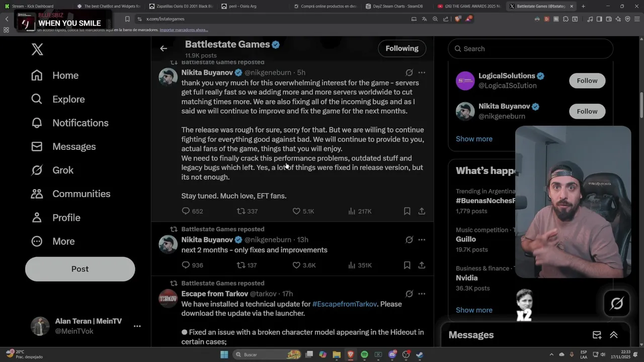644x362 pixels.
Task: View analytics of the 351K views post
Action: coord(360,265)
